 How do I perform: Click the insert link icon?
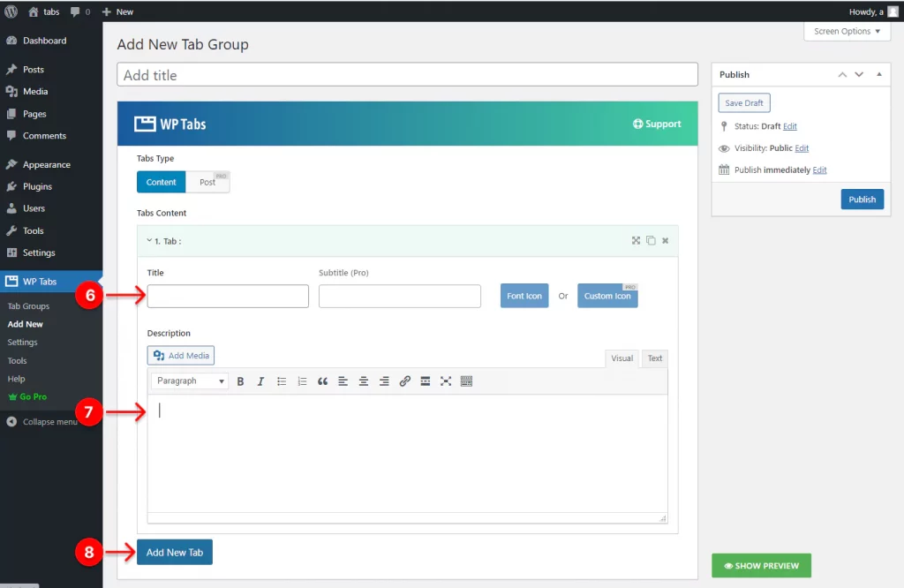(x=404, y=381)
